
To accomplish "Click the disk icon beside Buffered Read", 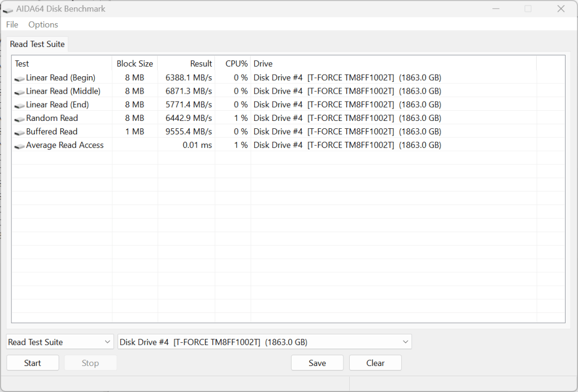I will (x=18, y=132).
